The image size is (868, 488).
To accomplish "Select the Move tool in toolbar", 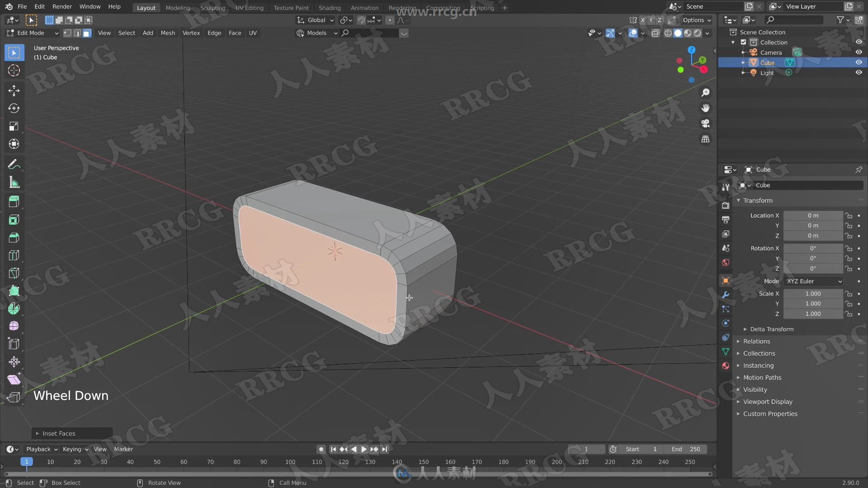I will tap(14, 89).
